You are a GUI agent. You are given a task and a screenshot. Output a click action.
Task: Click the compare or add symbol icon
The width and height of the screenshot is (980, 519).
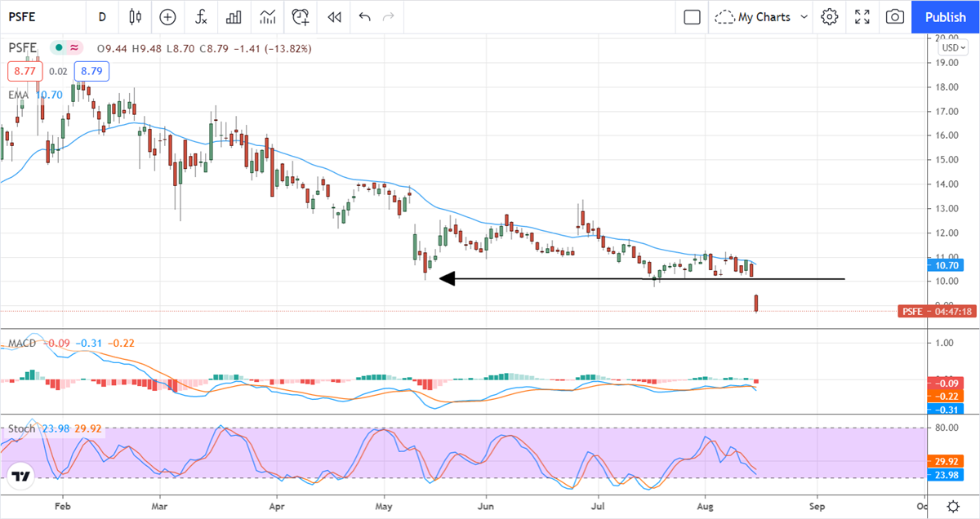(167, 16)
